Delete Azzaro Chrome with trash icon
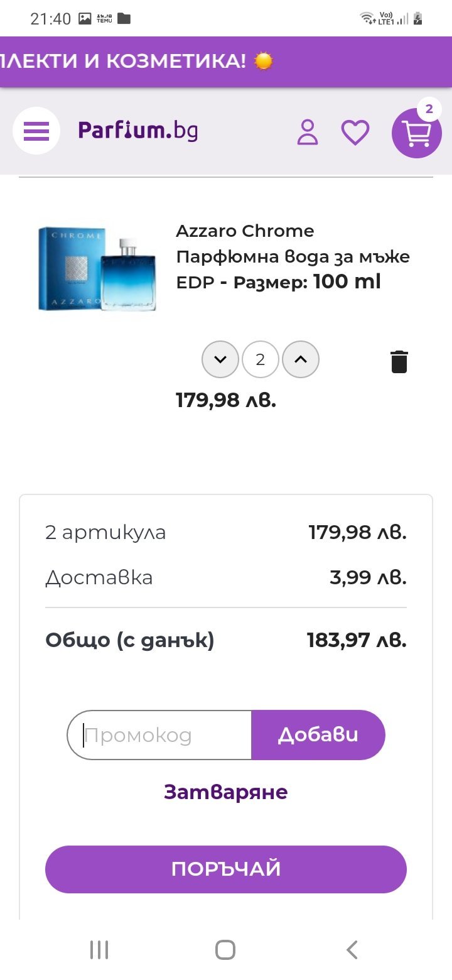Image resolution: width=452 pixels, height=980 pixels. pyautogui.click(x=399, y=362)
